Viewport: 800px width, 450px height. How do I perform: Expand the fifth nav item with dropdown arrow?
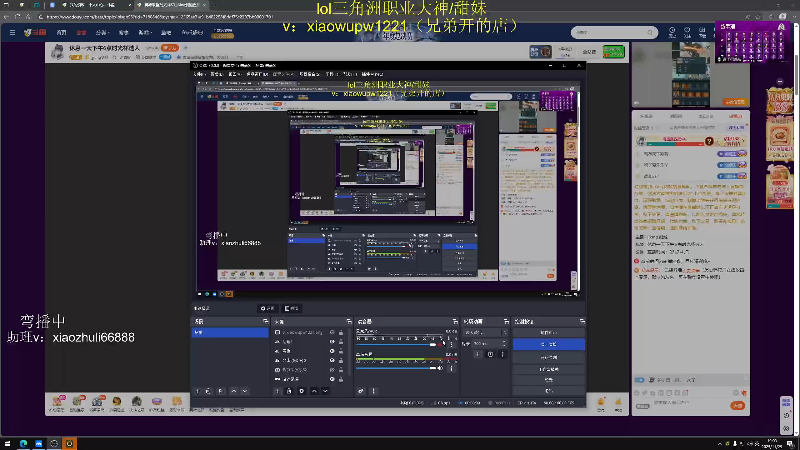(x=145, y=33)
